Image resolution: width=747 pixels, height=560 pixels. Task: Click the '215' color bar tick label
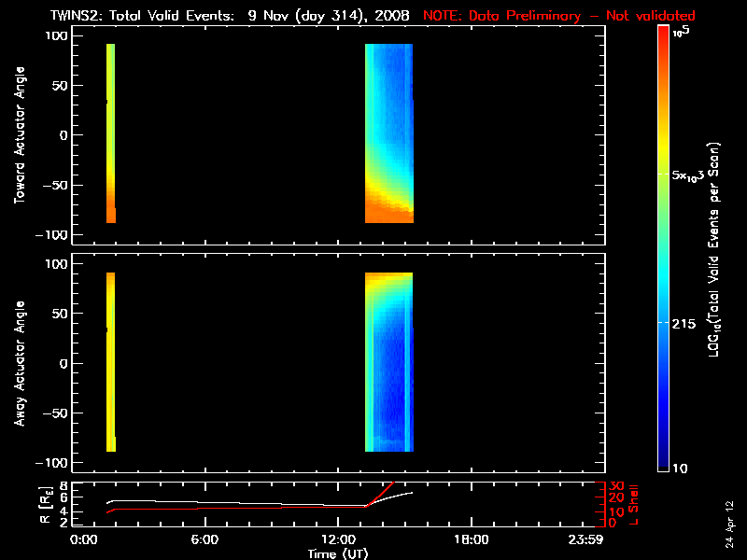click(x=688, y=322)
